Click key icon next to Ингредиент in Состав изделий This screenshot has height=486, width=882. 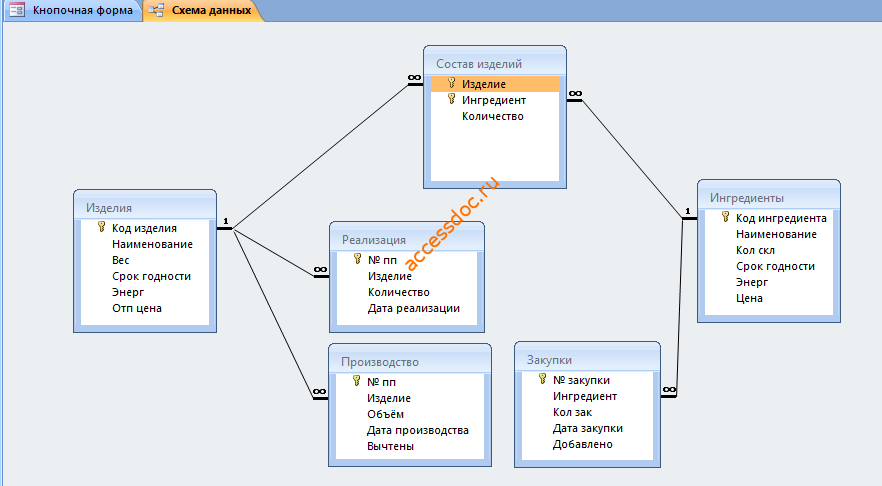pyautogui.click(x=451, y=99)
